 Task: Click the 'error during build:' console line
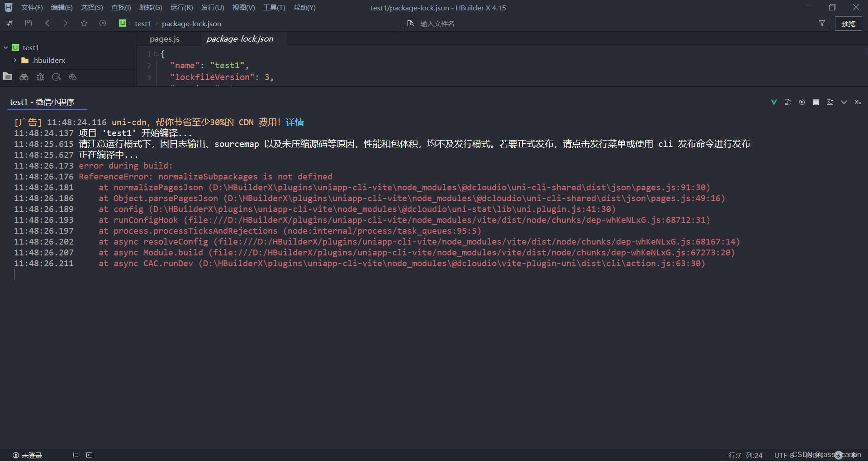(125, 165)
